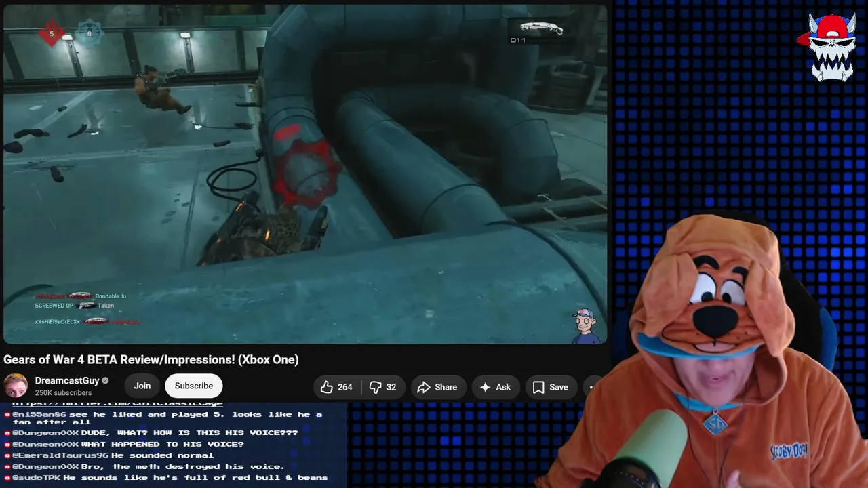Click the DreamcastGuy channel name link
Image resolution: width=868 pixels, height=488 pixels.
[67, 381]
